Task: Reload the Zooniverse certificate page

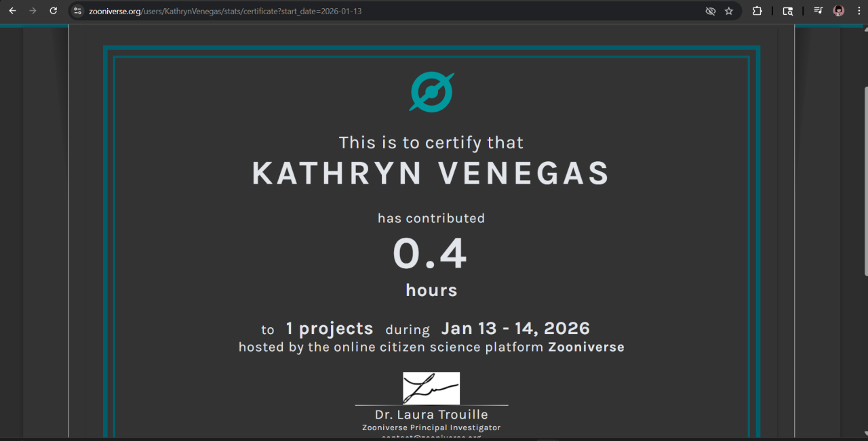Action: tap(54, 11)
